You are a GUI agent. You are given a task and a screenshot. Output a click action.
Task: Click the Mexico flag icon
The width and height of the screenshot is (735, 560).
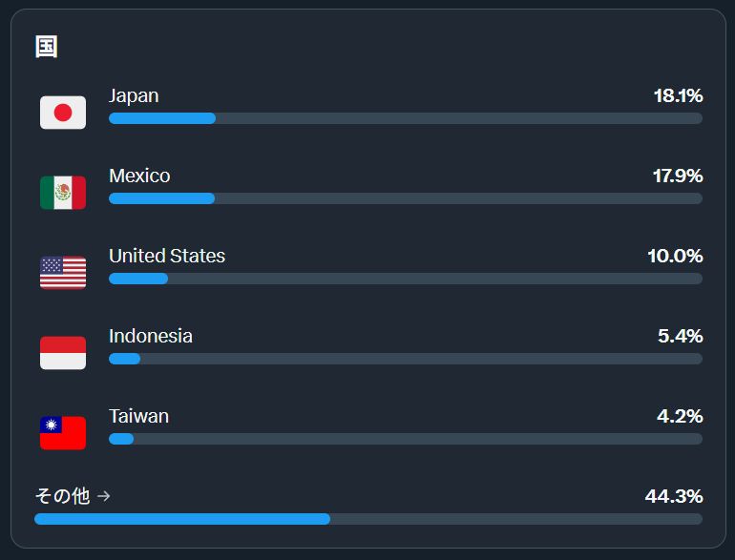tap(63, 193)
